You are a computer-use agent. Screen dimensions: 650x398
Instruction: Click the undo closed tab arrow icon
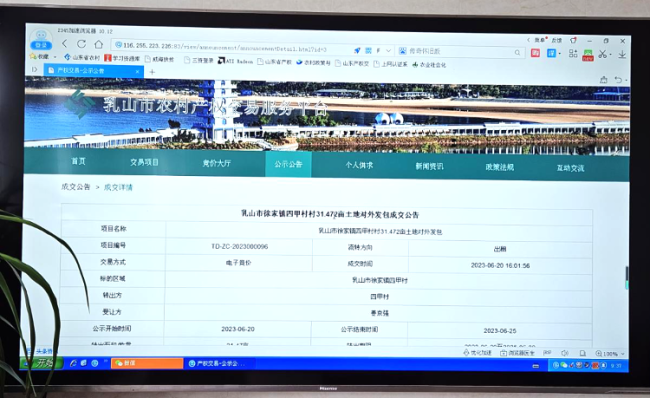(x=618, y=80)
